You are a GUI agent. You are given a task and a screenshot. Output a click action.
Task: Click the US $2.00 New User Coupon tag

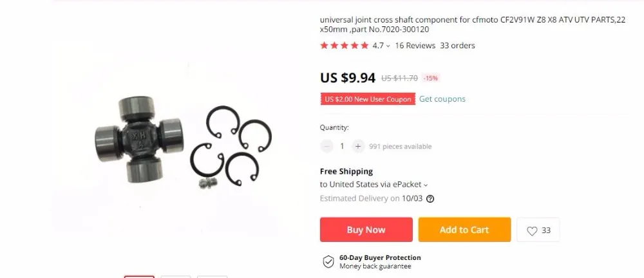pyautogui.click(x=368, y=99)
